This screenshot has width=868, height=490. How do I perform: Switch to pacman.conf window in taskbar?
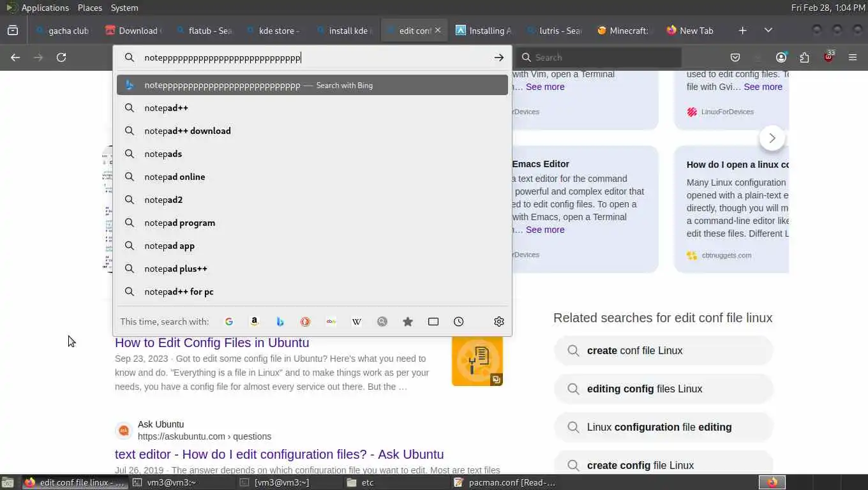(505, 482)
